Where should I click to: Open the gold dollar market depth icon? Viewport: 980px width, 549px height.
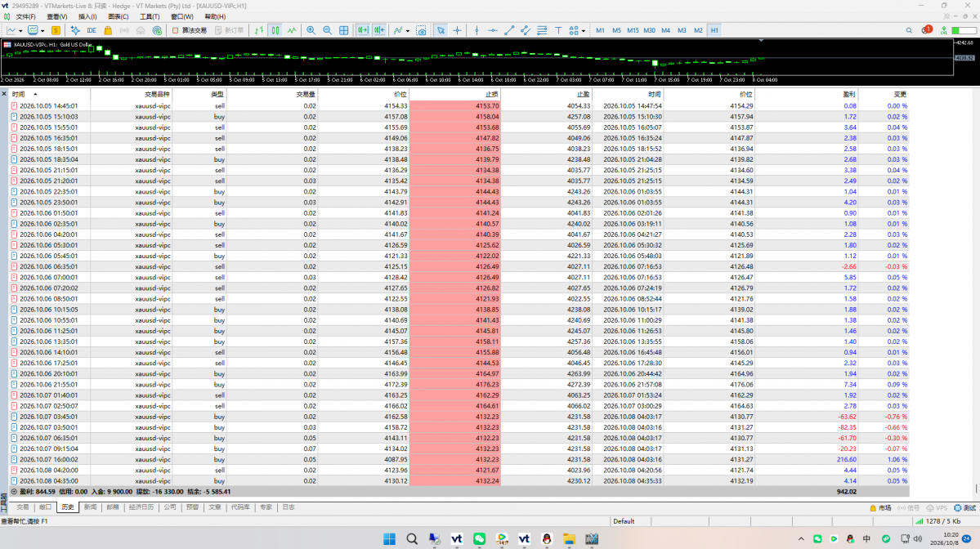pos(56,30)
